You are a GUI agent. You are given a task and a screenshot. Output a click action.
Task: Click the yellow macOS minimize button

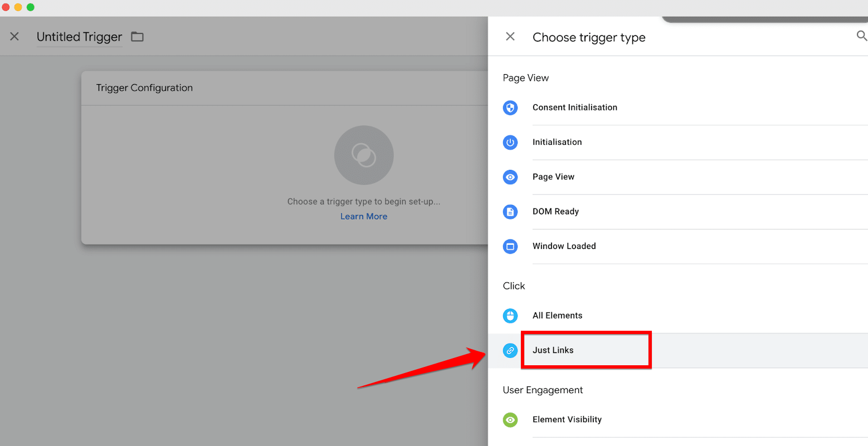[18, 7]
